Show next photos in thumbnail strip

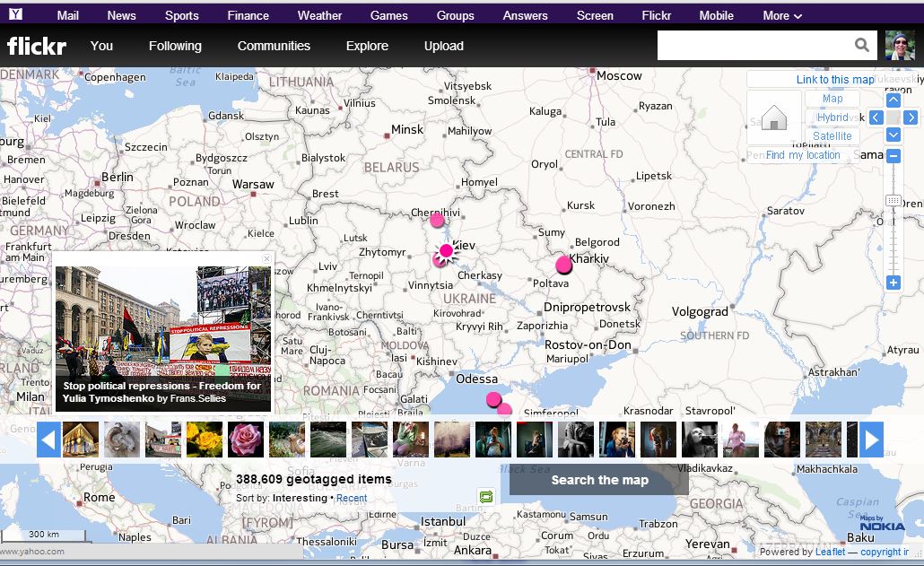871,440
